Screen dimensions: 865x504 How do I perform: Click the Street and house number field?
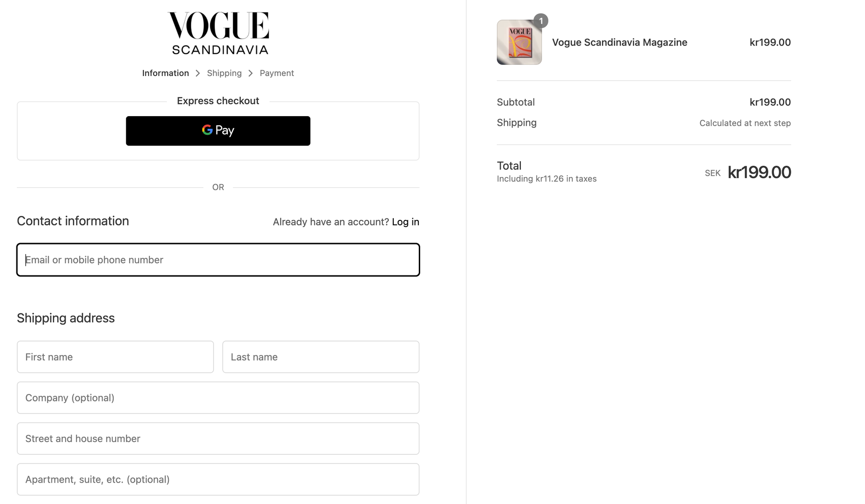(x=218, y=438)
